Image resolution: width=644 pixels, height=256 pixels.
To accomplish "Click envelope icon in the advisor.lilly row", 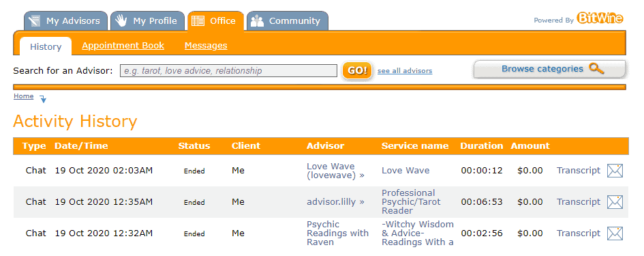I will coord(615,202).
